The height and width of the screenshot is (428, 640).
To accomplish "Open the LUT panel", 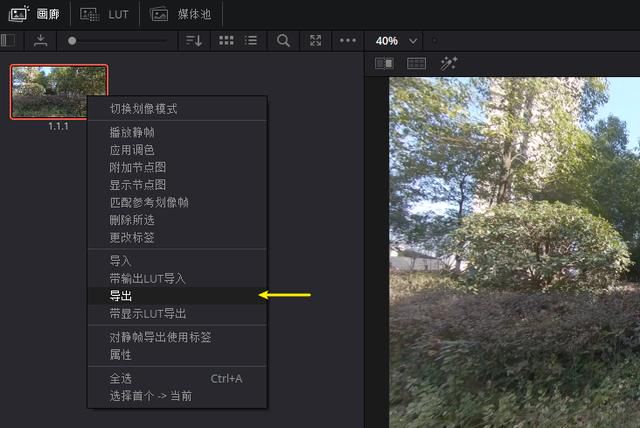I will point(104,15).
